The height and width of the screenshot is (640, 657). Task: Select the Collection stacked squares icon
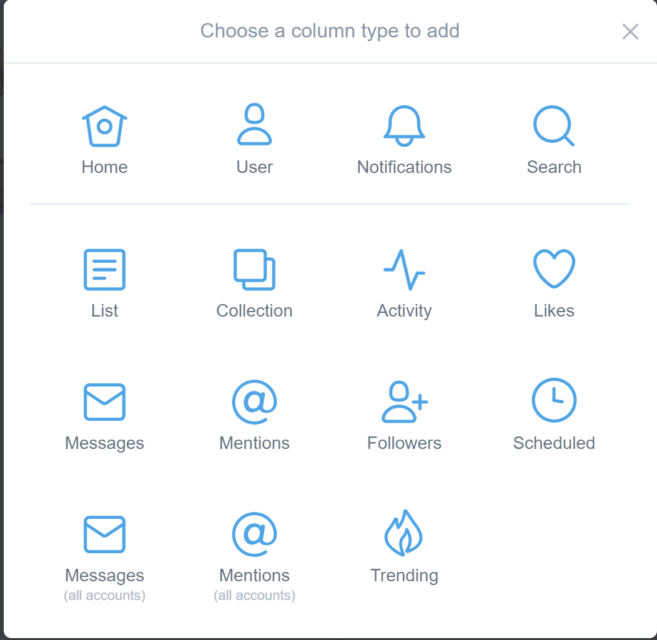point(254,269)
